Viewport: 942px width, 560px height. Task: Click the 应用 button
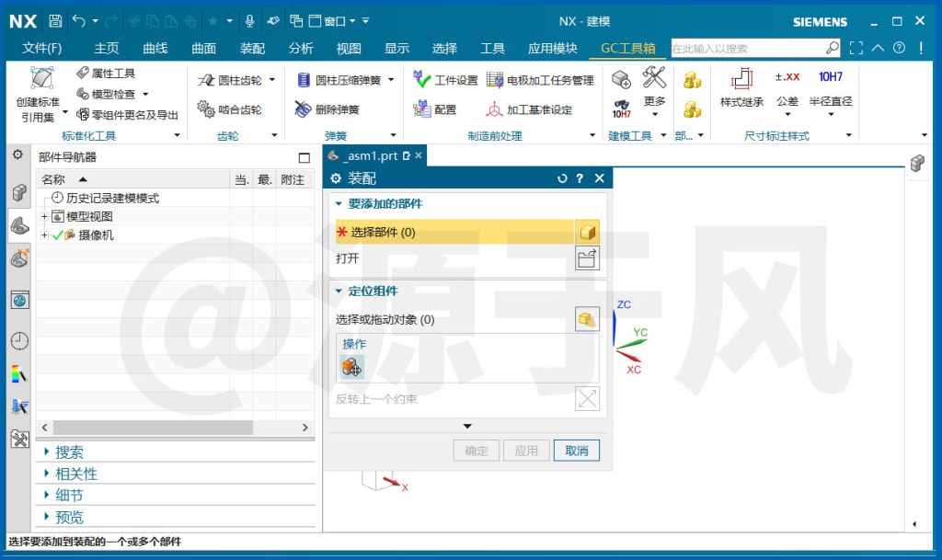tap(526, 451)
